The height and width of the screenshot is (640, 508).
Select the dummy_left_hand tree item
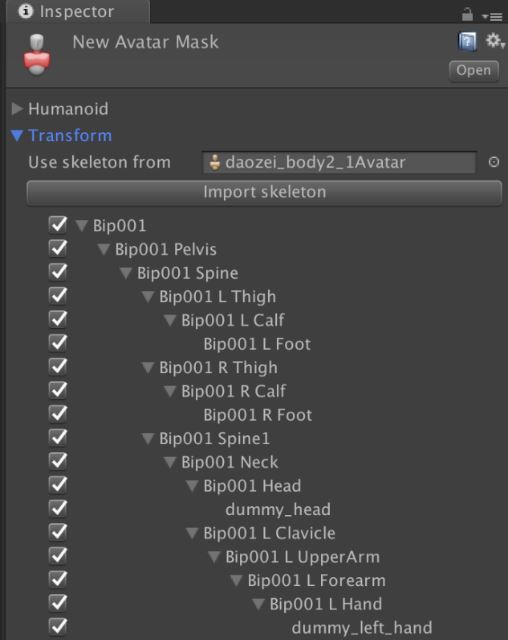(x=362, y=627)
